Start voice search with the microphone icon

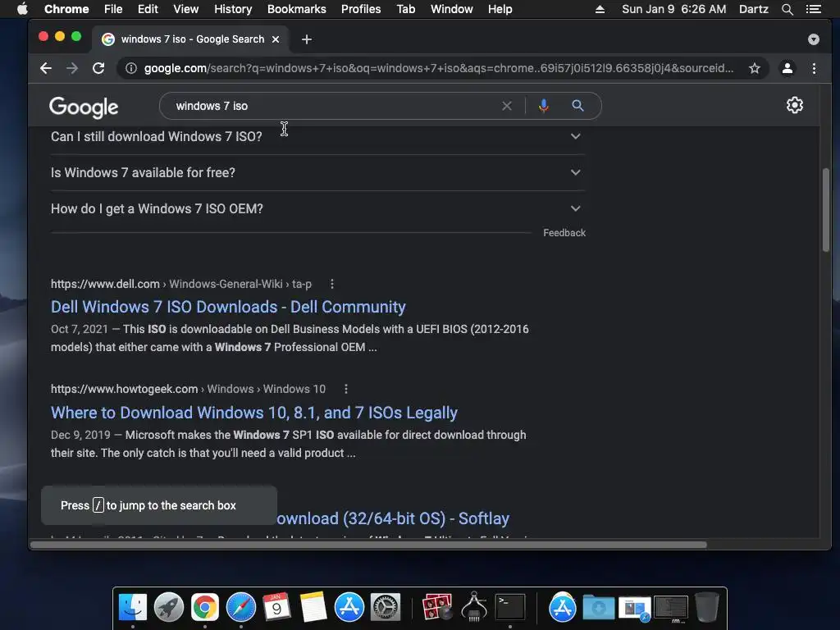[x=543, y=106]
